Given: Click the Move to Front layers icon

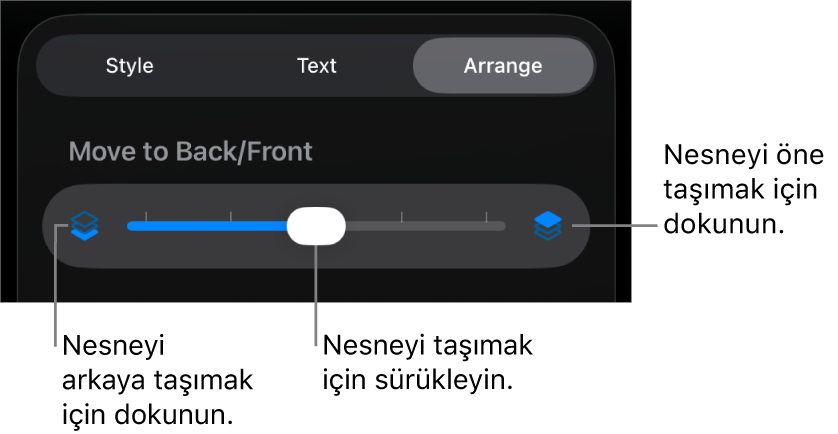Looking at the screenshot, I should click(x=547, y=226).
